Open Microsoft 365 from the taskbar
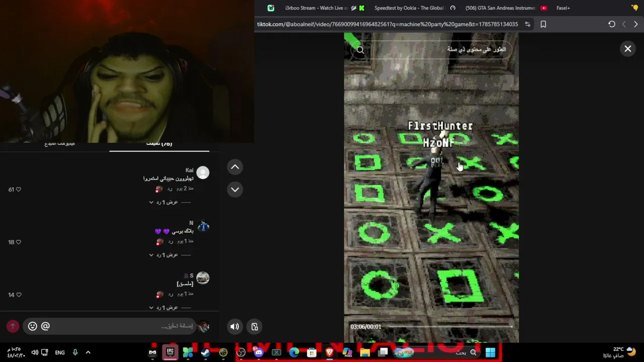Viewport: 644px width, 362px height. click(347, 352)
